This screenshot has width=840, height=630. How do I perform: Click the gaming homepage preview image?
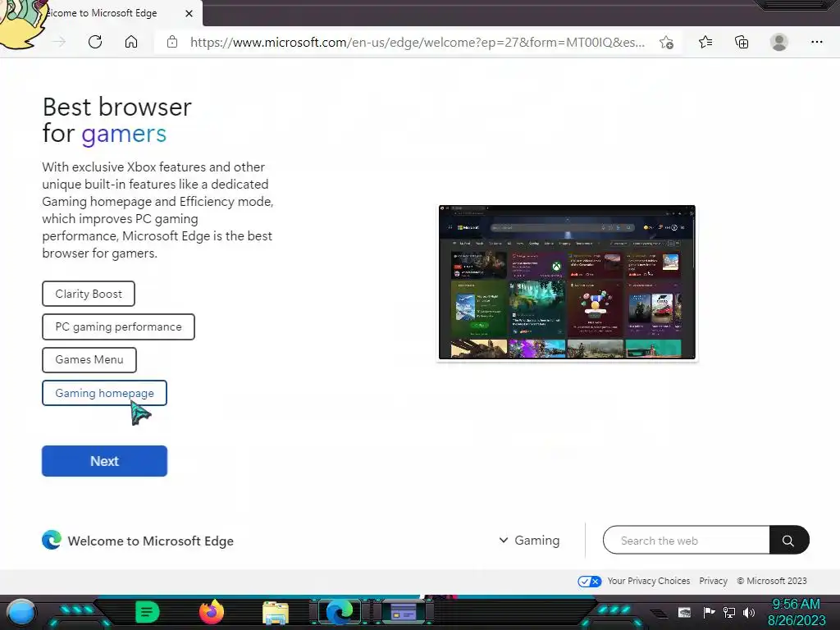[x=568, y=282]
